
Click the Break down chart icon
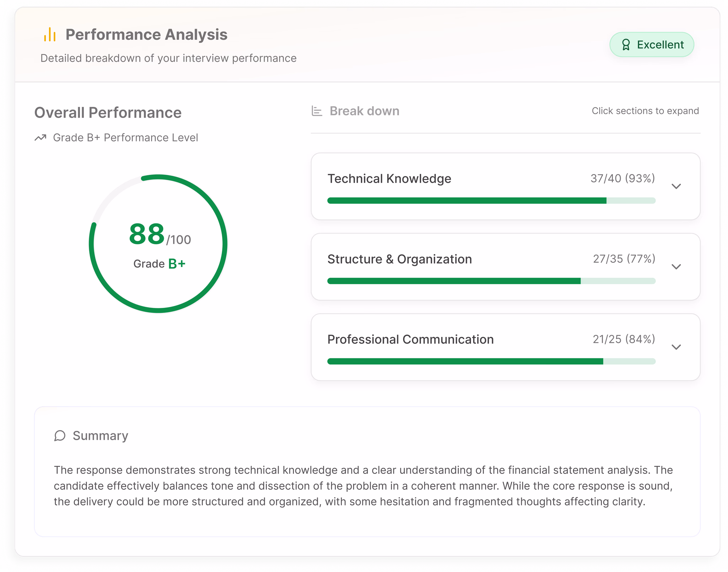tap(317, 111)
